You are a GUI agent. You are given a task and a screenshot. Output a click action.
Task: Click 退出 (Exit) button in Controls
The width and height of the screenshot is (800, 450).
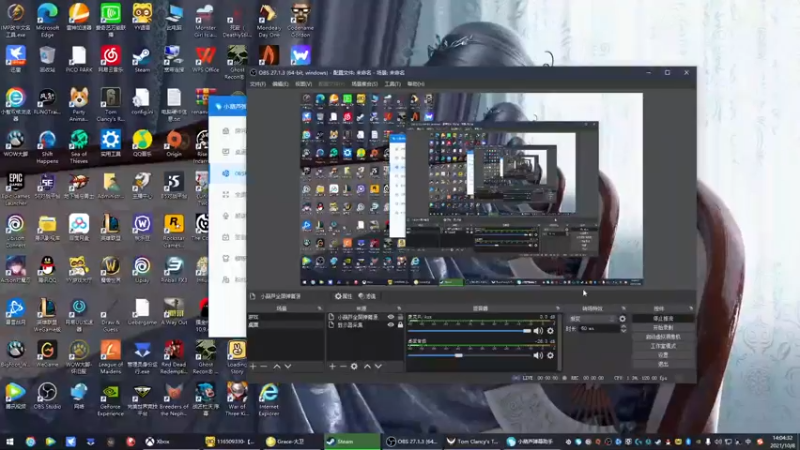coord(663,364)
